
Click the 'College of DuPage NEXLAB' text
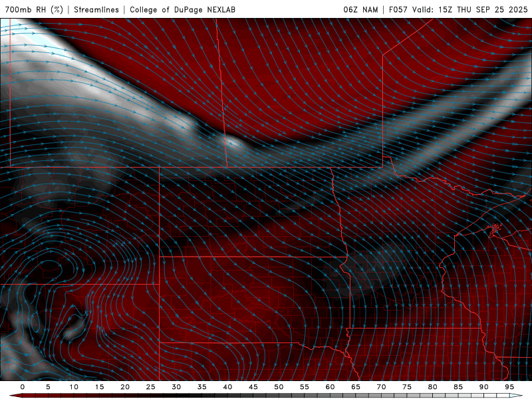pyautogui.click(x=182, y=9)
